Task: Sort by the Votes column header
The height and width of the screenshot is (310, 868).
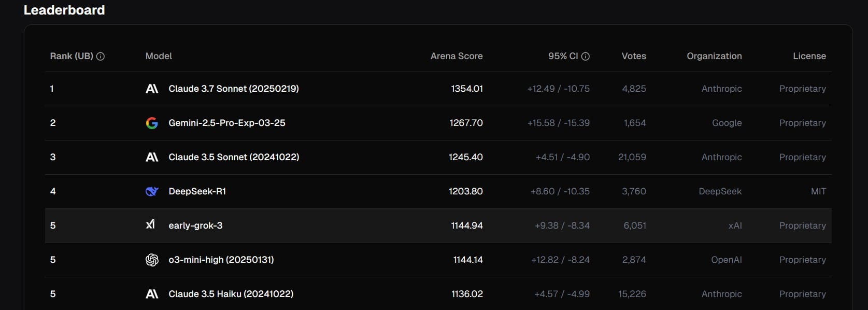Action: 634,56
